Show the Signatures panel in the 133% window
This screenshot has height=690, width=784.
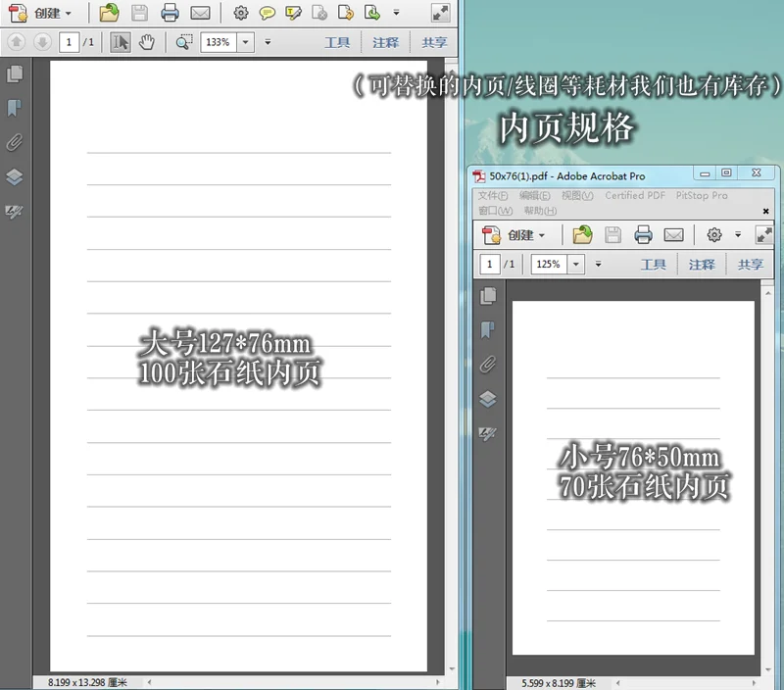click(x=15, y=212)
